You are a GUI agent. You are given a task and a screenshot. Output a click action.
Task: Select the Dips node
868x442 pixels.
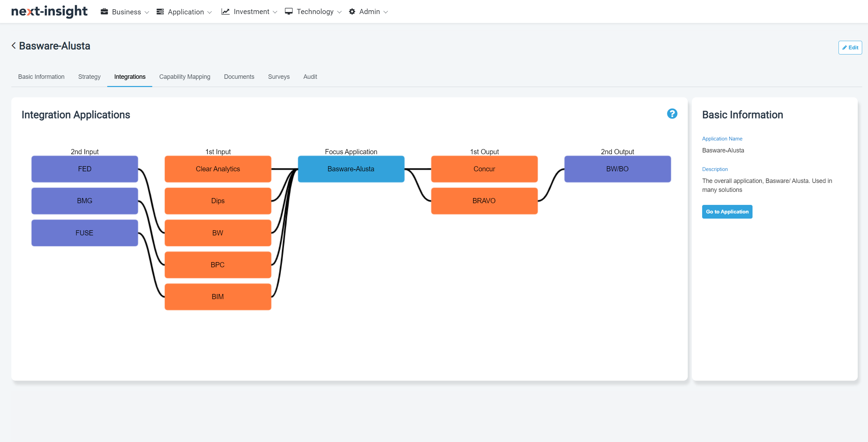218,201
